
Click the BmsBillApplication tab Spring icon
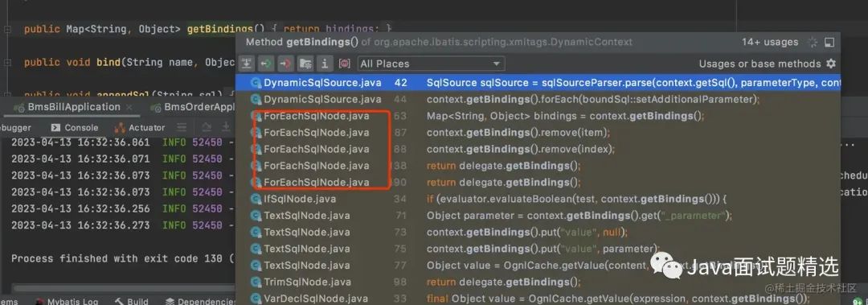click(x=20, y=108)
